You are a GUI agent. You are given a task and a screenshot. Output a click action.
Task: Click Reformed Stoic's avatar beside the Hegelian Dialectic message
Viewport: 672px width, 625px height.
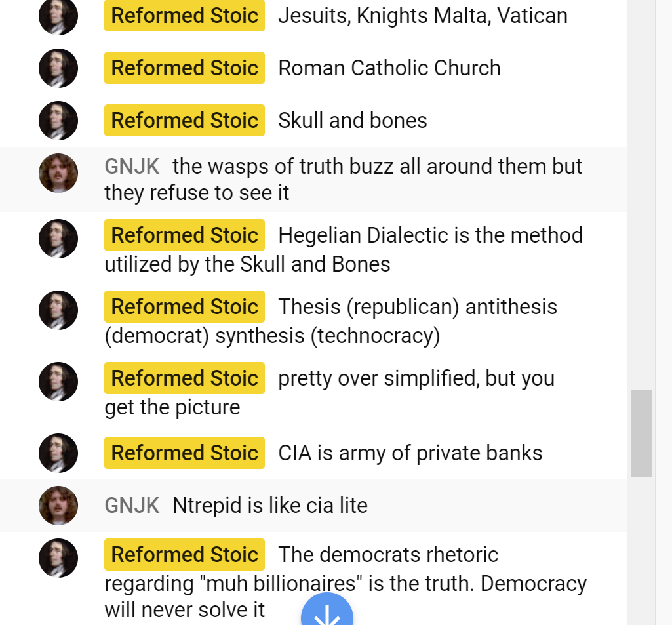point(58,239)
